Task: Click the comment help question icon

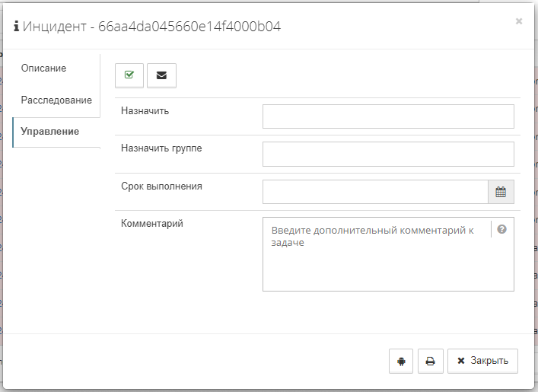Action: [502, 229]
